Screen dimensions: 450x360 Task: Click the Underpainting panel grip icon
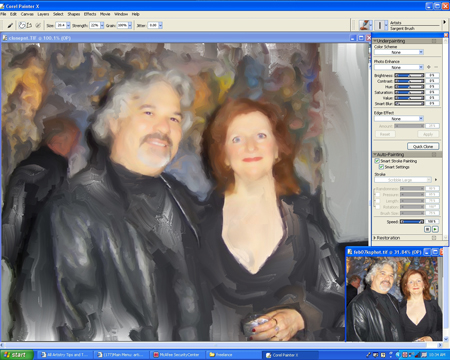point(434,41)
